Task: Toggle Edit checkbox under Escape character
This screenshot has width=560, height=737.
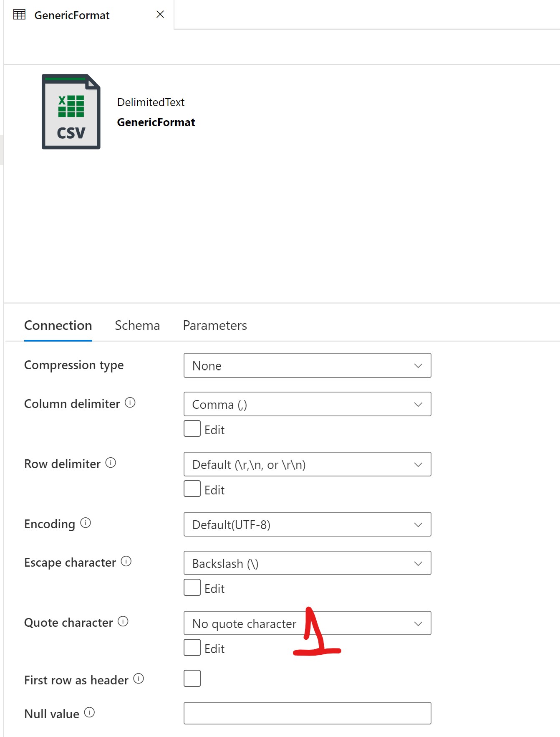Action: point(192,588)
